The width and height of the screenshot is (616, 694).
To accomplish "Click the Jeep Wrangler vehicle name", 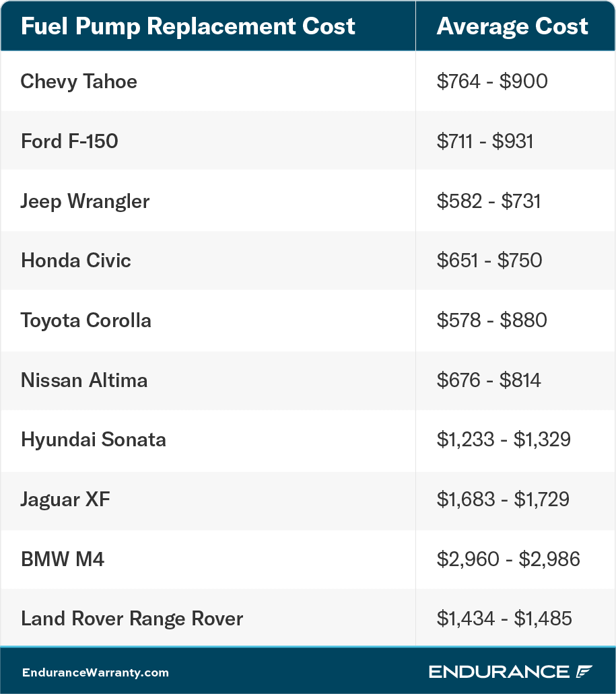I will pos(85,201).
